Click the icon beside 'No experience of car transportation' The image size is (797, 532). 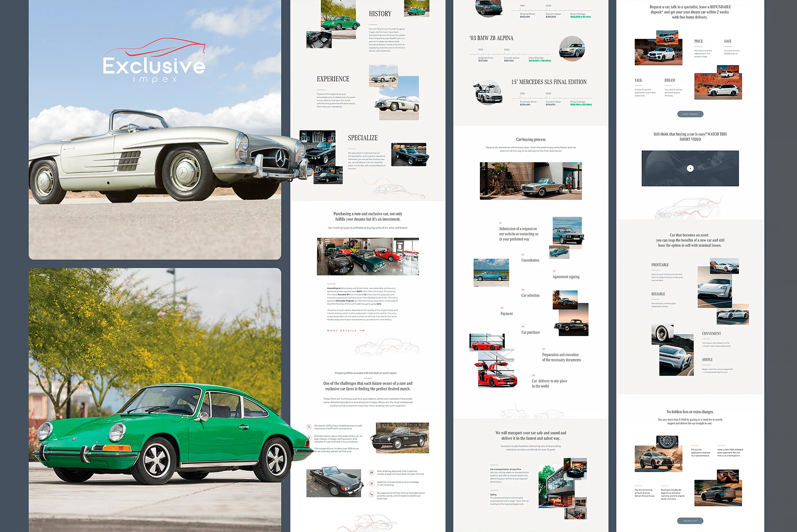coord(372,494)
